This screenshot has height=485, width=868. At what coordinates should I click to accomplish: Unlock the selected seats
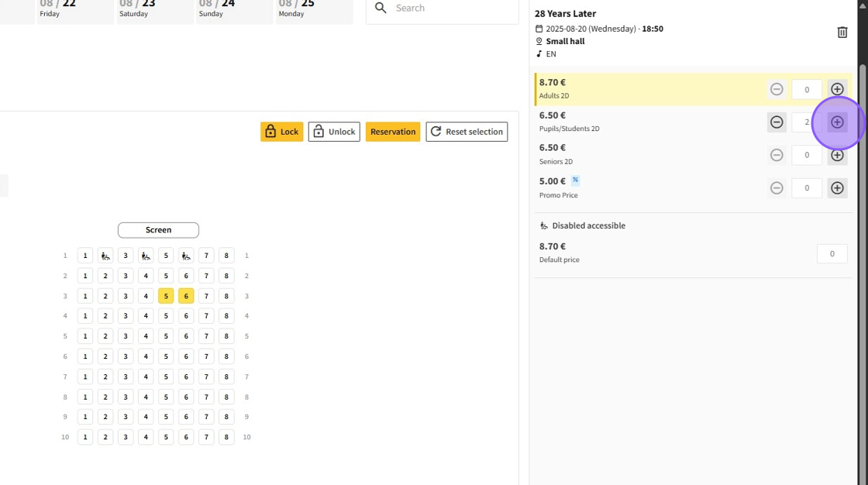(x=334, y=132)
